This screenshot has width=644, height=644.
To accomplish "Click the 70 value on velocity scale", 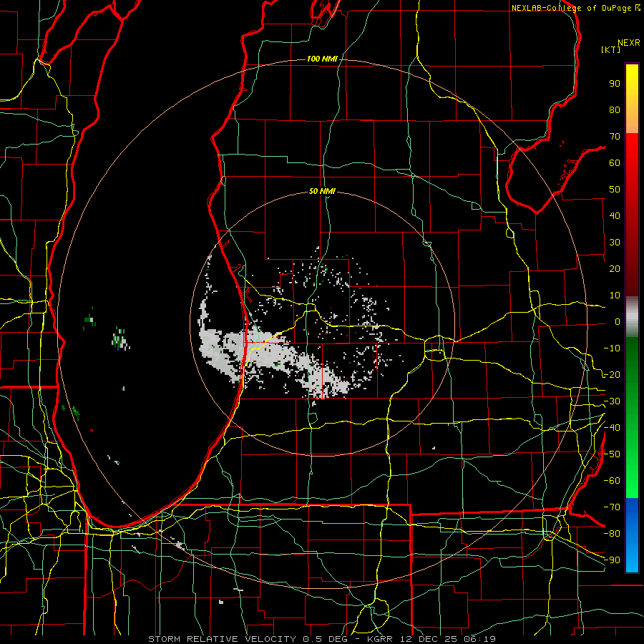I will pyautogui.click(x=615, y=137).
